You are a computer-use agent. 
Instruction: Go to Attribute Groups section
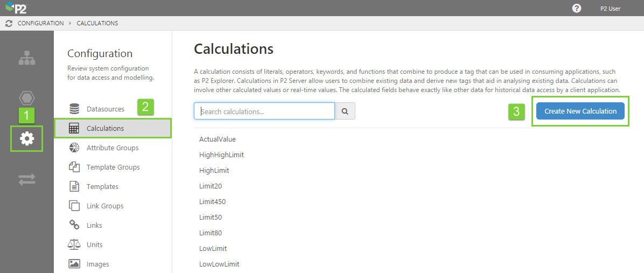pos(112,148)
